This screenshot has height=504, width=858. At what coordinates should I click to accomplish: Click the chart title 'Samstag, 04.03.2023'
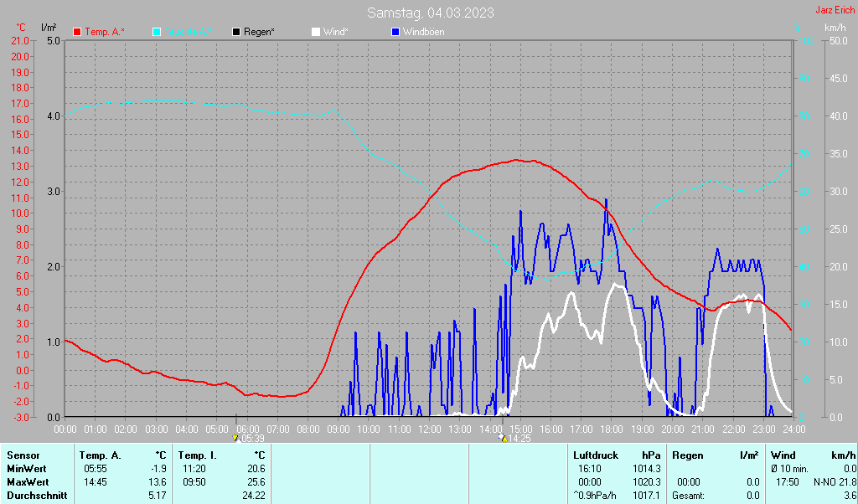[x=430, y=13]
